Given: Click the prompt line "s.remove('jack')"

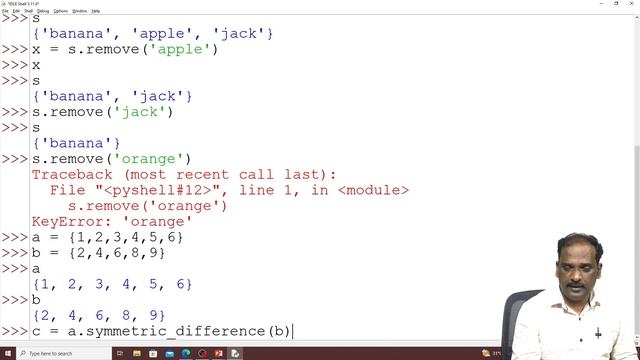Looking at the screenshot, I should point(103,112).
